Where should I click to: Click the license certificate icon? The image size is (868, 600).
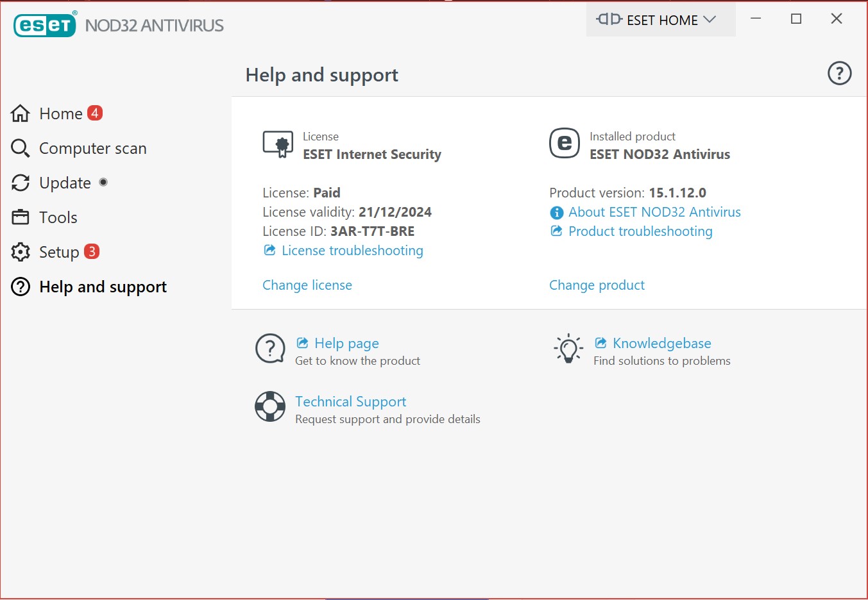click(x=278, y=144)
